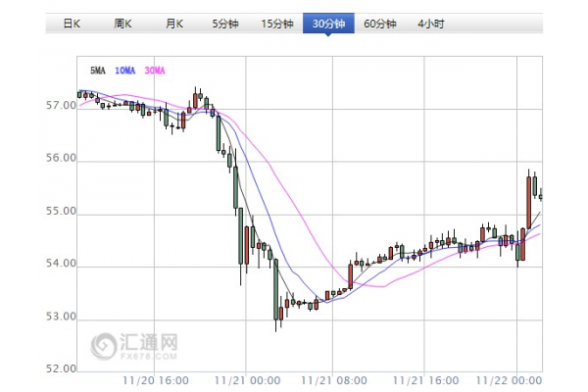Click the 11/21 08:00 time label
Image resolution: width=588 pixels, height=392 pixels.
(x=334, y=380)
